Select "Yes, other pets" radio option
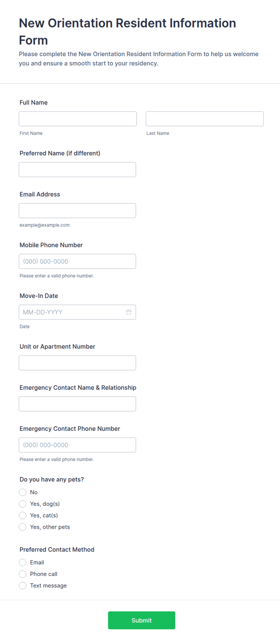 pos(23,527)
